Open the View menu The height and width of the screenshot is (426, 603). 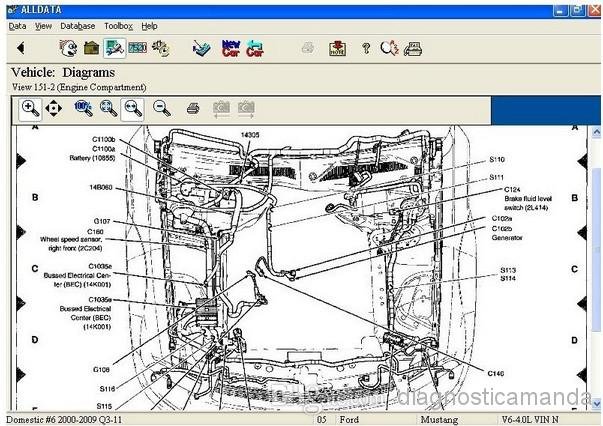coord(43,26)
